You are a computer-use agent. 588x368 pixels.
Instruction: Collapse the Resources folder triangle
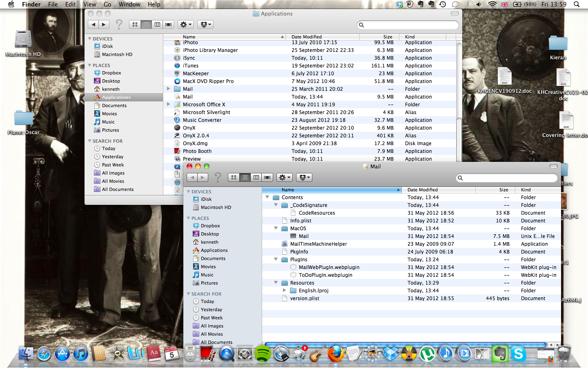(276, 283)
